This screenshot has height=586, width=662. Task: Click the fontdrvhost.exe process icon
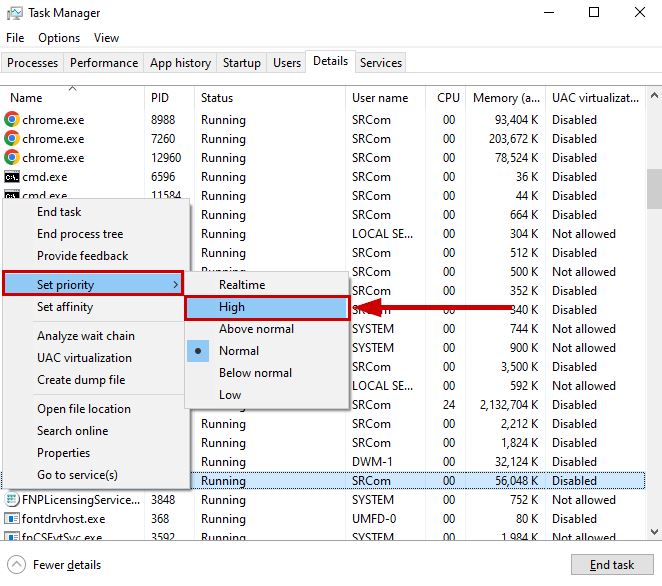pos(12,519)
